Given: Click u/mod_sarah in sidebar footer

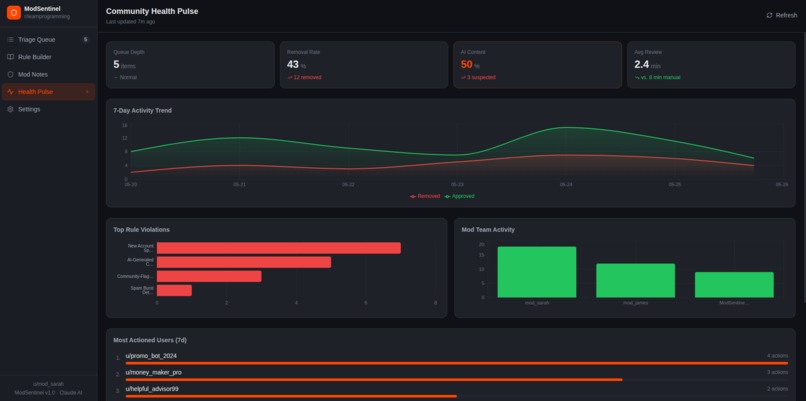Looking at the screenshot, I should point(48,384).
